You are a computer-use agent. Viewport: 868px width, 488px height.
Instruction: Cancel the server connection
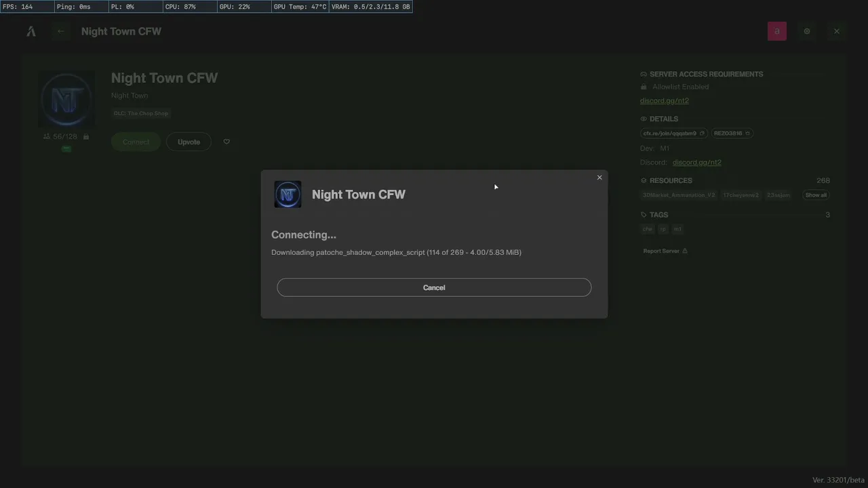[x=434, y=287]
